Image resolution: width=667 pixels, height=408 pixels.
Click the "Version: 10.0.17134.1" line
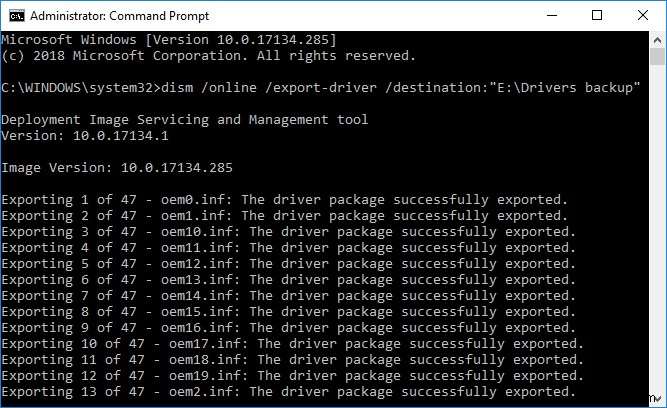[86, 135]
